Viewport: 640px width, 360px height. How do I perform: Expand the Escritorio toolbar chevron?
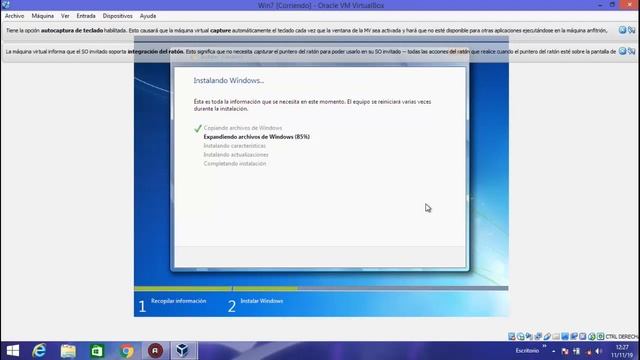(x=544, y=346)
